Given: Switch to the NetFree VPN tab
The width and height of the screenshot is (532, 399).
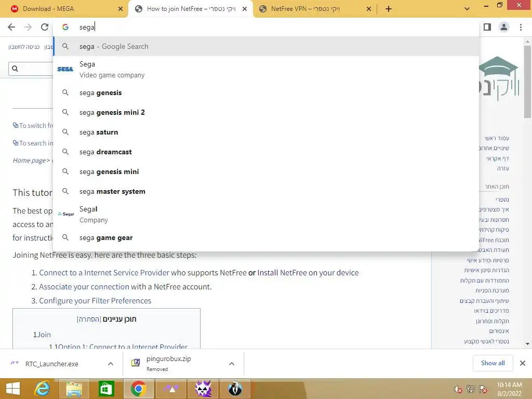Looking at the screenshot, I should (315, 9).
